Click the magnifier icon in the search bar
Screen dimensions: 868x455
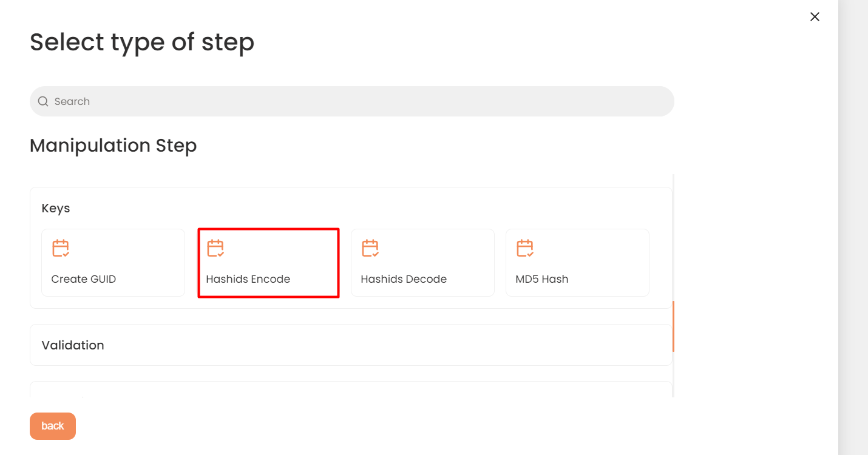[43, 101]
